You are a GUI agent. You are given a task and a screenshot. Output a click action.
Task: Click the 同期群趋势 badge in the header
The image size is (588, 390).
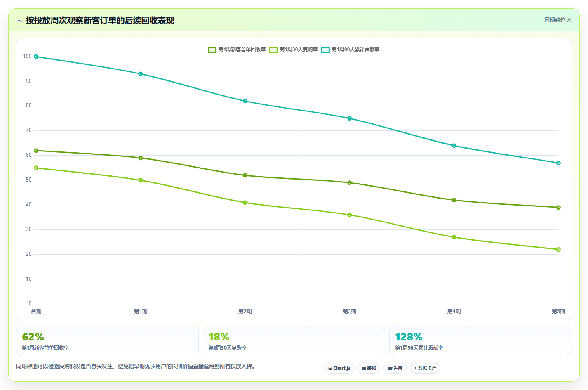click(x=557, y=20)
